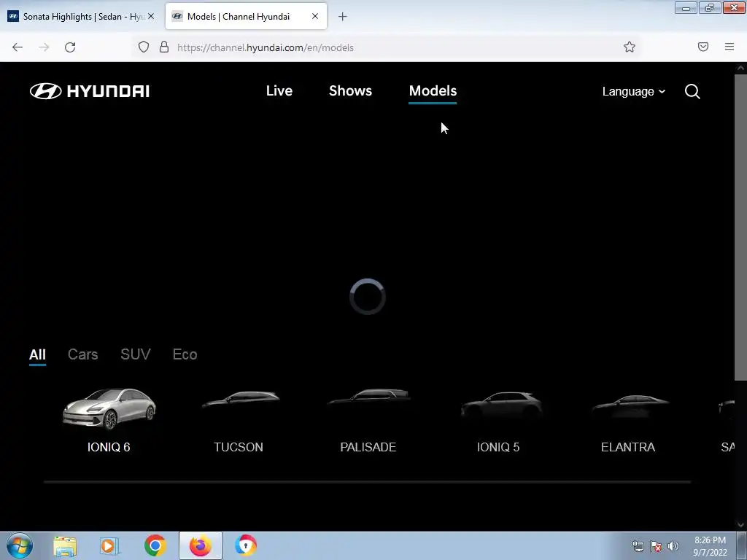
Task: Select the TUCSON car thumbnail
Action: pyautogui.click(x=241, y=399)
